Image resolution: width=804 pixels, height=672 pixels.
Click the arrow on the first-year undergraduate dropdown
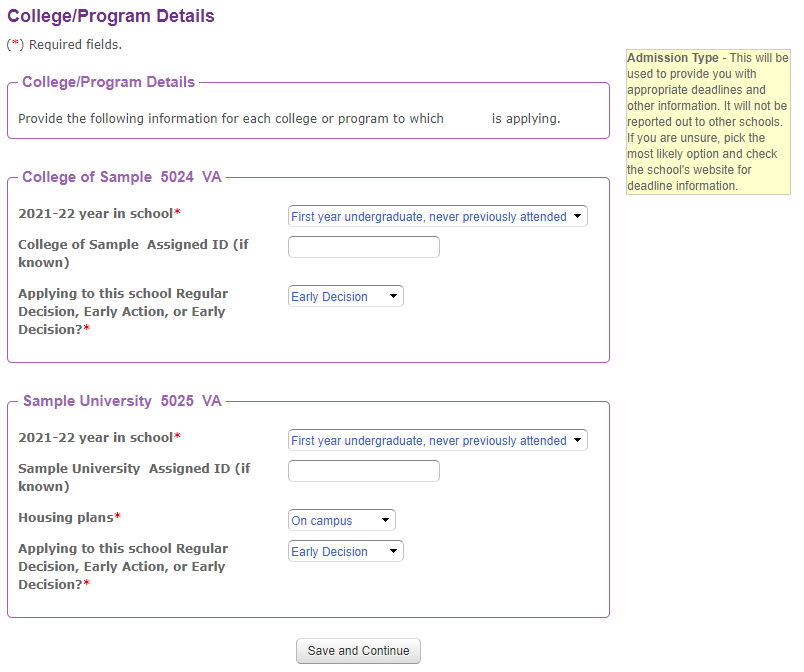coord(578,216)
